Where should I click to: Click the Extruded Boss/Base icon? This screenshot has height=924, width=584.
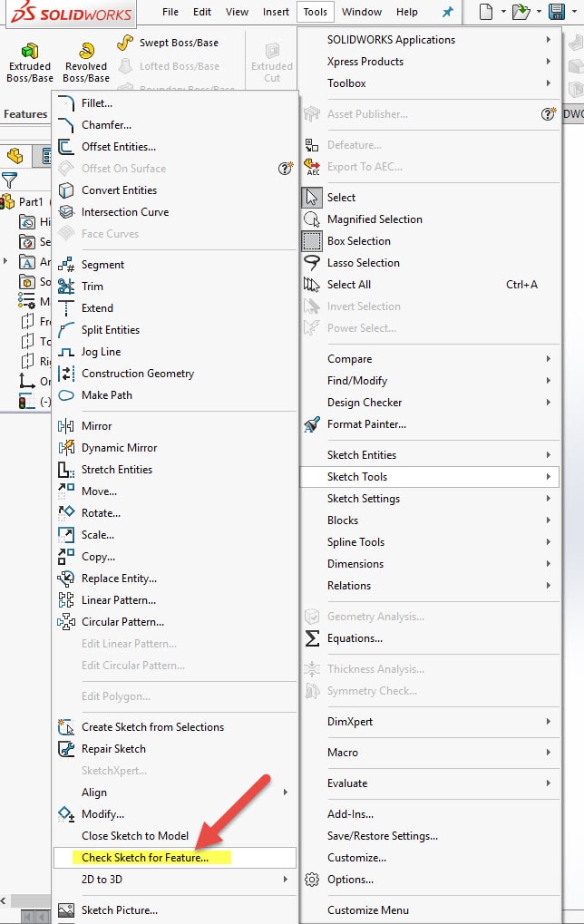pyautogui.click(x=30, y=51)
